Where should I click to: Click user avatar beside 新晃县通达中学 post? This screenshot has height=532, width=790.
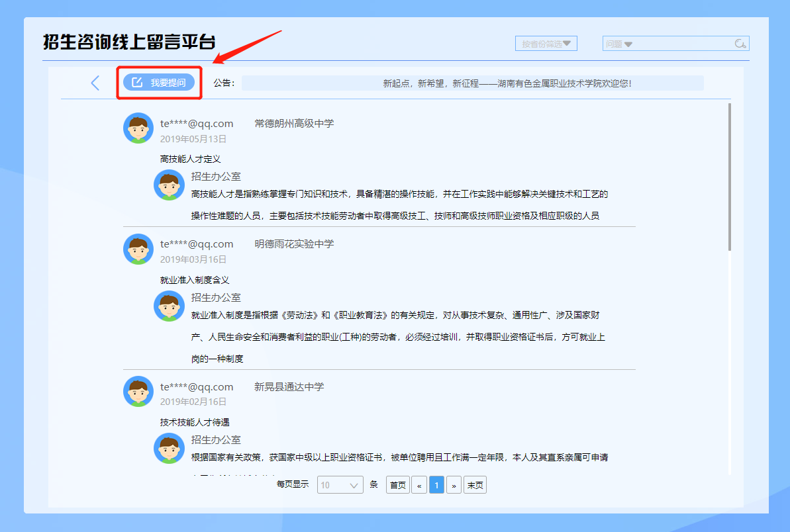point(138,391)
